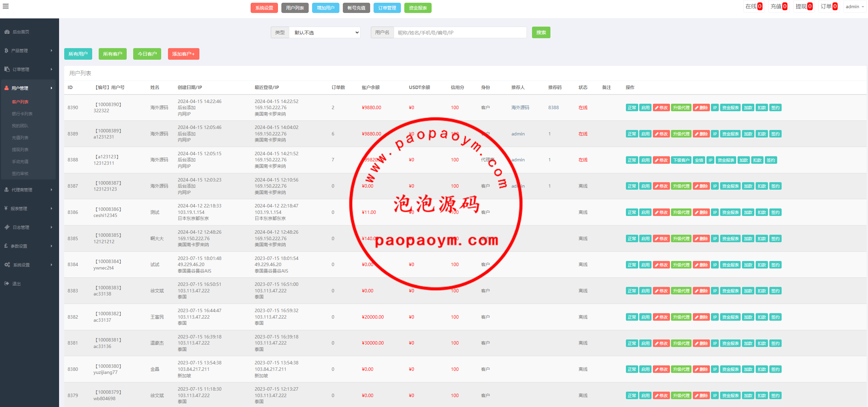Click the green 资金报表 top button
Image resolution: width=868 pixels, height=407 pixels.
pyautogui.click(x=418, y=8)
